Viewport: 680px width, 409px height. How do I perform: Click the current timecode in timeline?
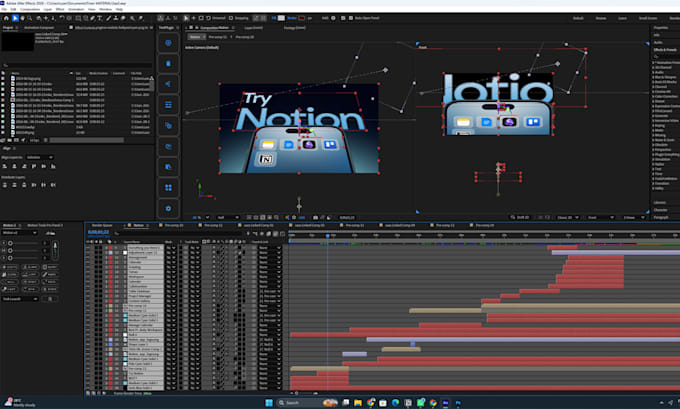[x=98, y=232]
